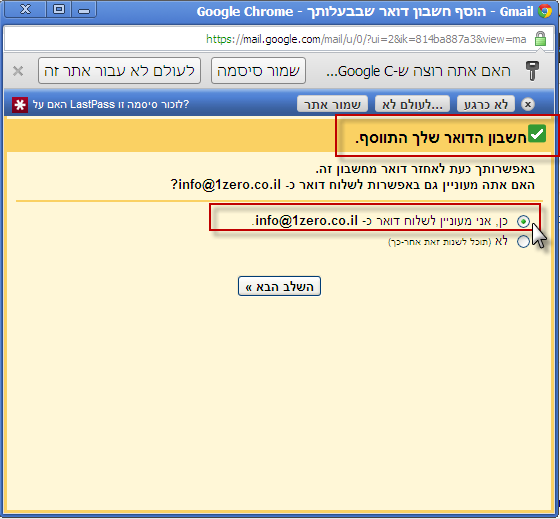Close Chrome save-password bar with grey X
The height and width of the screenshot is (519, 560).
(x=18, y=71)
